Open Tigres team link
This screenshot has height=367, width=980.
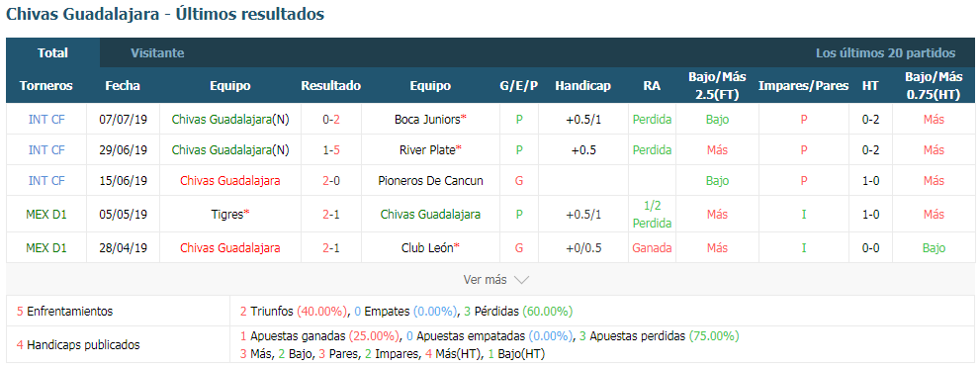pos(226,214)
